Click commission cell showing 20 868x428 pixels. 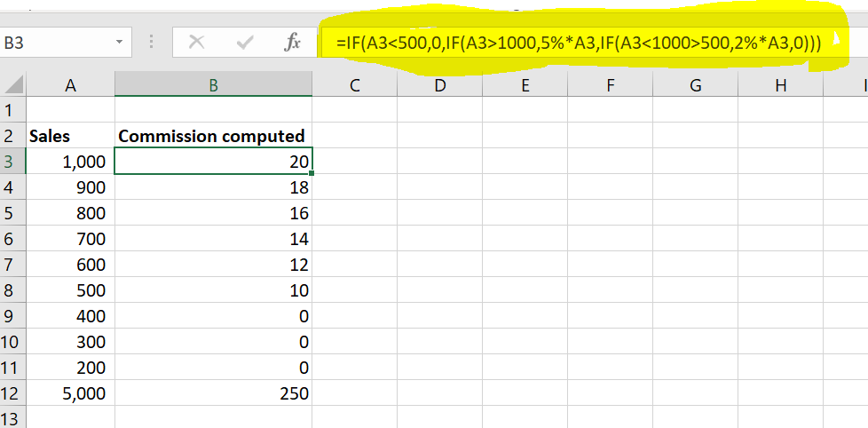coord(213,161)
